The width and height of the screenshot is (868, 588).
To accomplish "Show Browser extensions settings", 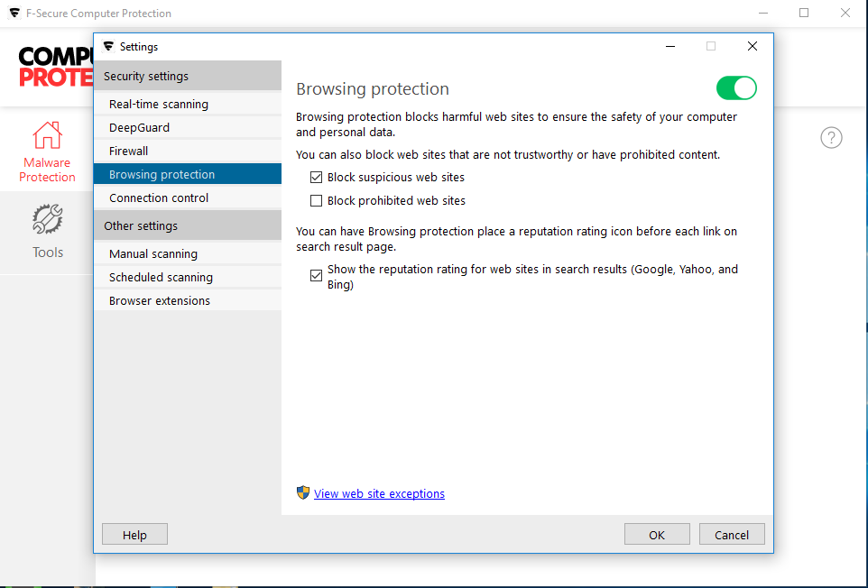I will coord(188,300).
